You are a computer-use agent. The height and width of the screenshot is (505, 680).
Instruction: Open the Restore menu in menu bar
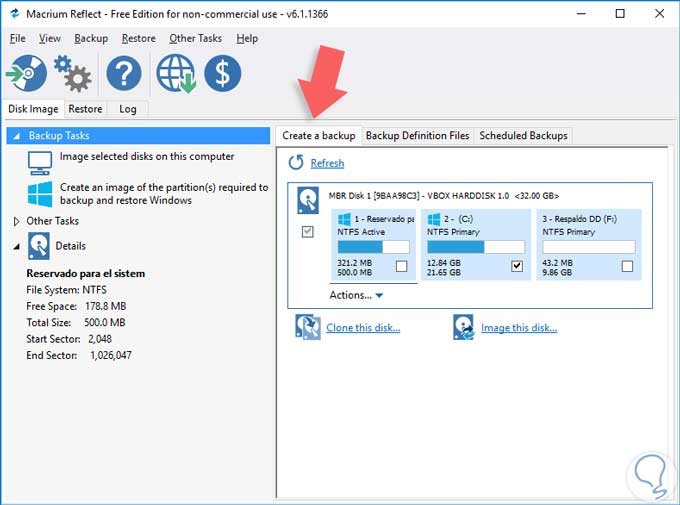point(139,38)
